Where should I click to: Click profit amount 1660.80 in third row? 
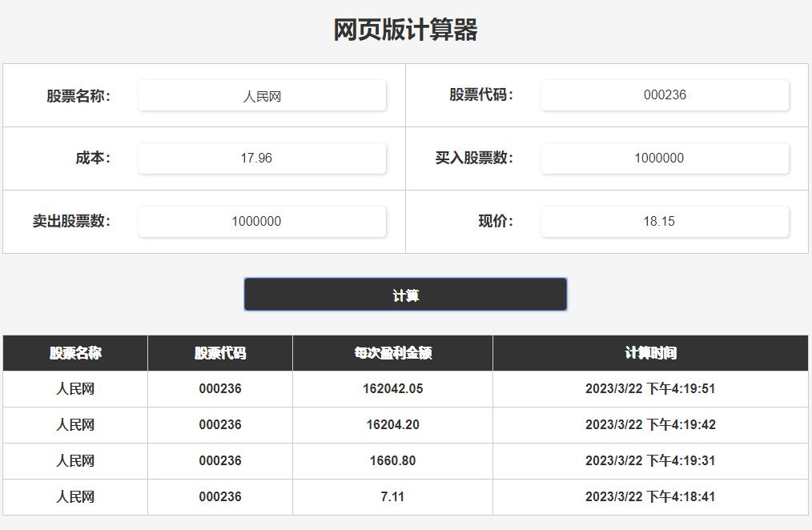click(x=392, y=460)
